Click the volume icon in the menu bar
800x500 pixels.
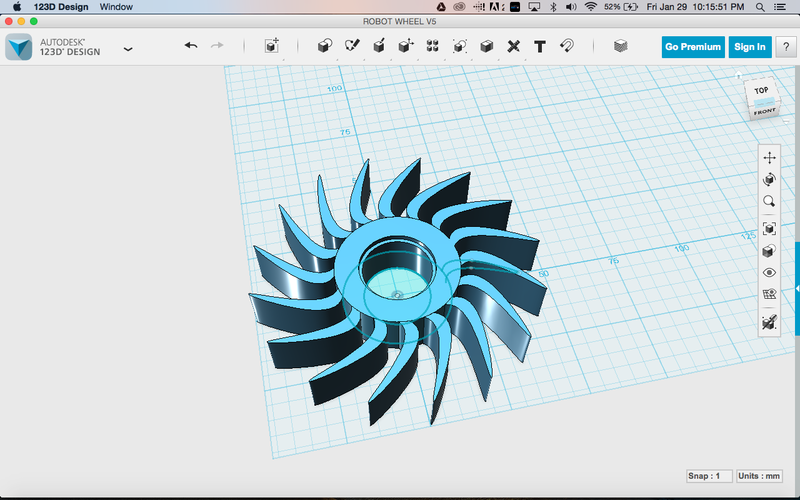(x=571, y=7)
